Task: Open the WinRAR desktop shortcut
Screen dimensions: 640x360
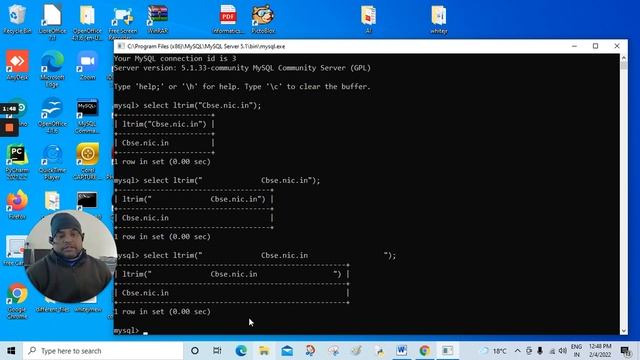Action: point(158,19)
